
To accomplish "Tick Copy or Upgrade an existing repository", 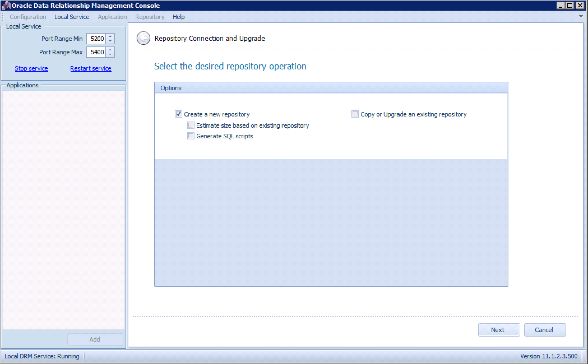I will 355,114.
